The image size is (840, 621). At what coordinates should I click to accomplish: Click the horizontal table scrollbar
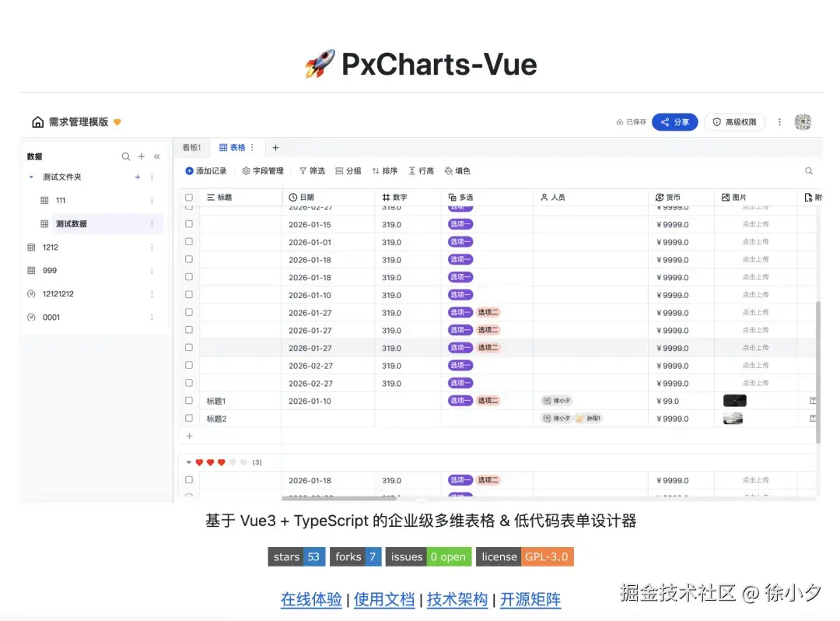pyautogui.click(x=339, y=498)
